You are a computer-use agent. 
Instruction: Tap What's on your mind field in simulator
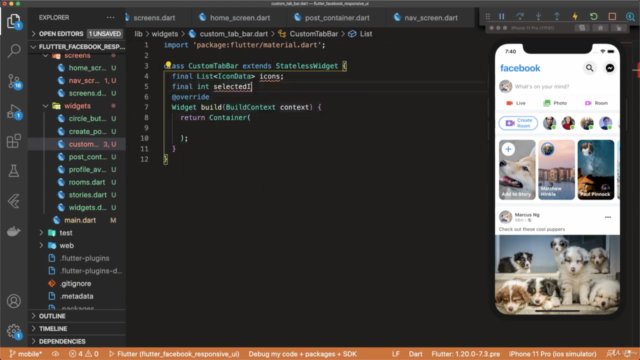[x=542, y=87]
